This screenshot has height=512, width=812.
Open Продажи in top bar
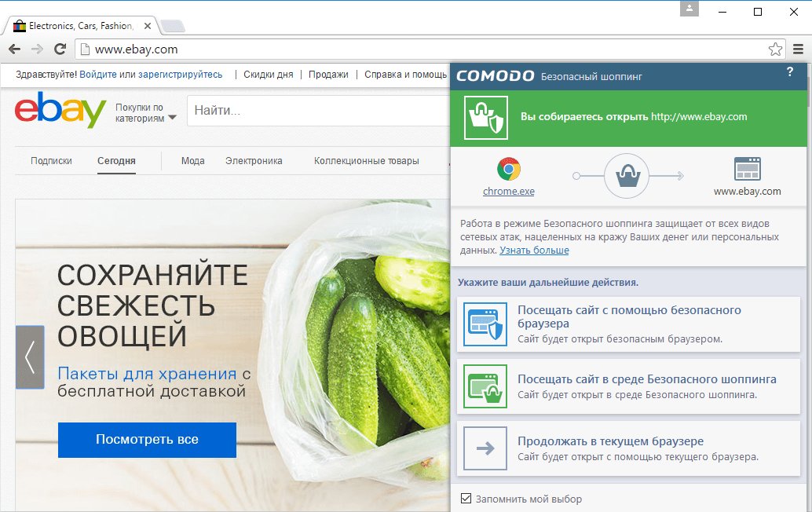pyautogui.click(x=328, y=75)
